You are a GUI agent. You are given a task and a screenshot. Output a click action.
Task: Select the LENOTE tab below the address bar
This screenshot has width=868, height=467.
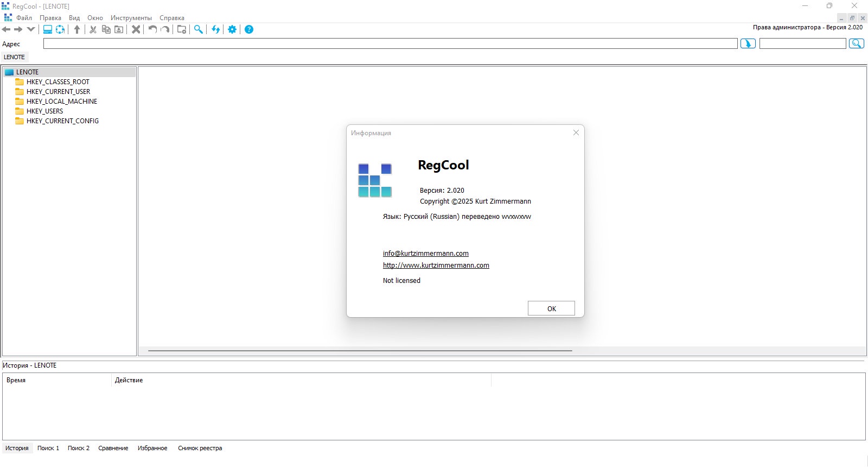point(15,57)
